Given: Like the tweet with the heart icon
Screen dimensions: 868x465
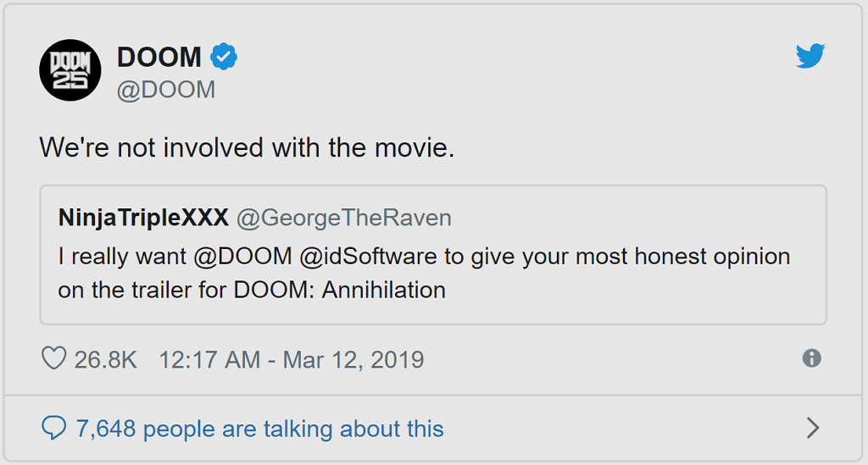Looking at the screenshot, I should coord(53,358).
